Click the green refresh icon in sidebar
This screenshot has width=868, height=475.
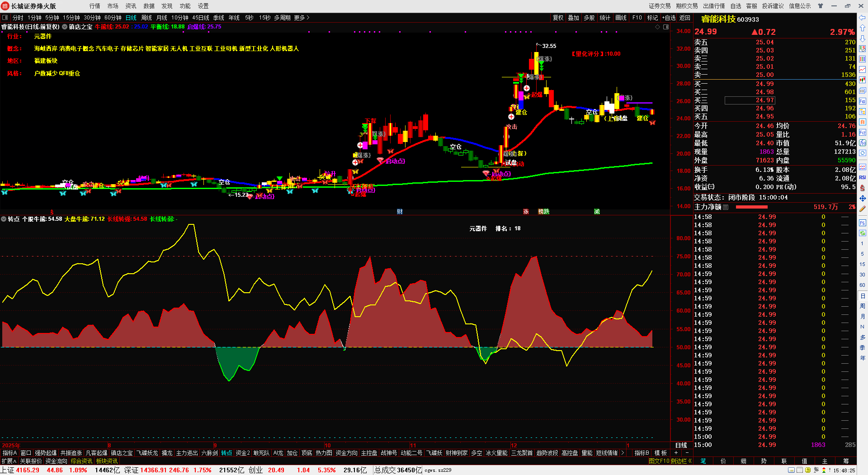pyautogui.click(x=863, y=233)
